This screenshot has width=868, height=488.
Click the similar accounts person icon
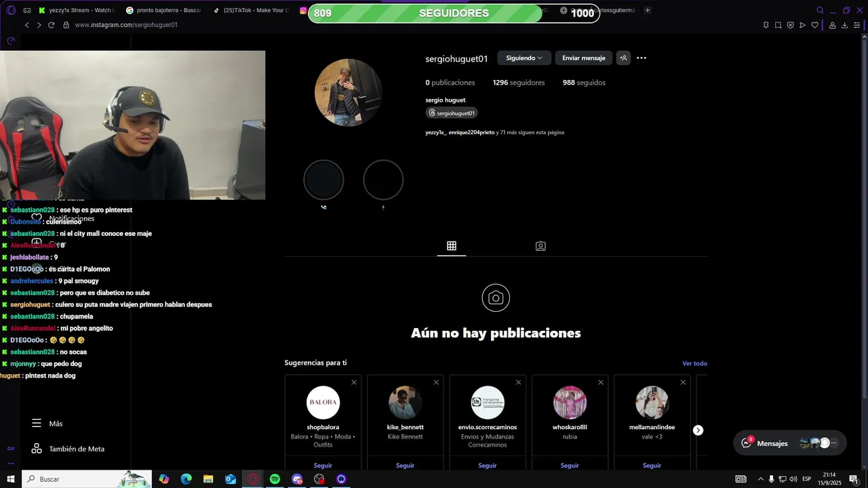point(623,58)
